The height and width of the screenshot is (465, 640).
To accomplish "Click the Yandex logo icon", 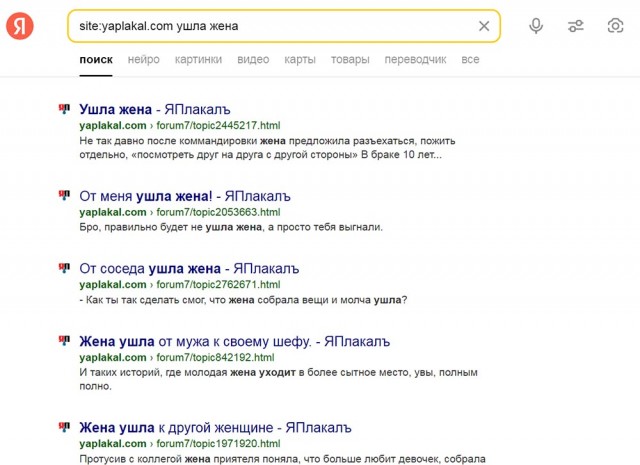I will coord(20,26).
